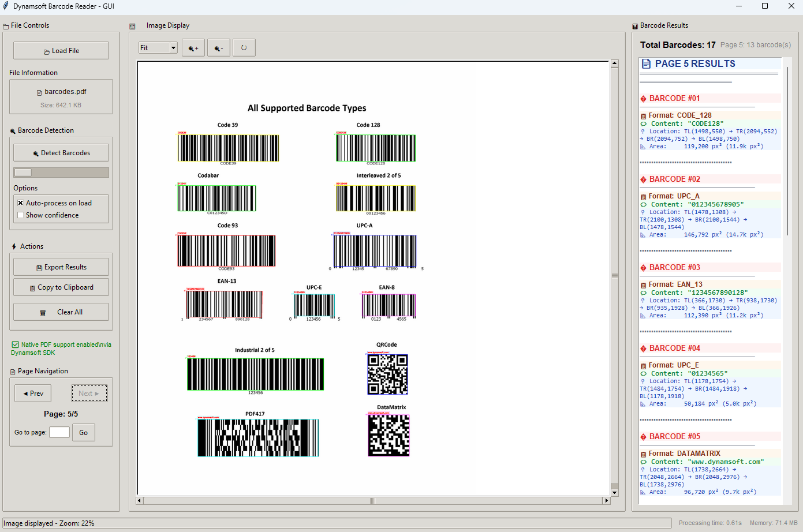Viewport: 803px width, 532px height.
Task: Click the PAGE 5 RESULTS header
Action: 695,64
